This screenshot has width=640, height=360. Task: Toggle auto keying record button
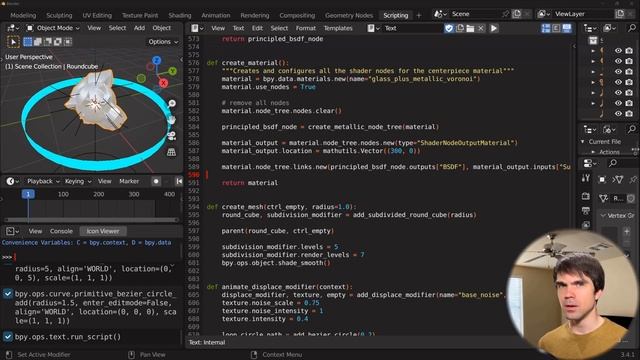[x=156, y=181]
